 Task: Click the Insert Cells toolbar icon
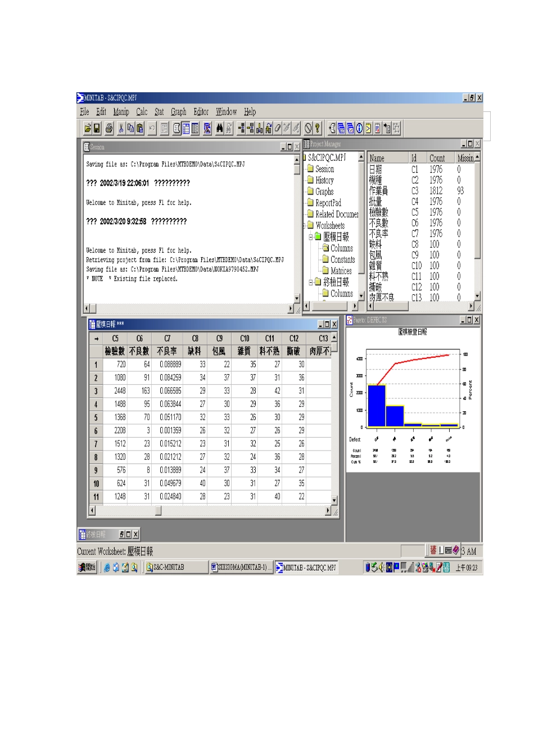[x=242, y=129]
